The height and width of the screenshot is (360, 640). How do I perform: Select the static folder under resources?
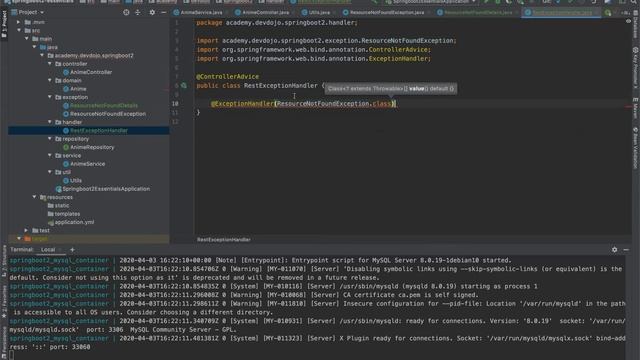coord(62,206)
